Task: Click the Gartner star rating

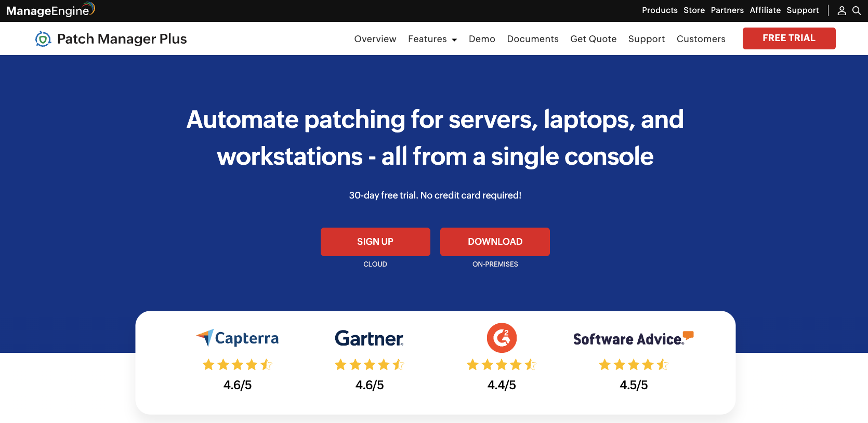Action: [x=370, y=365]
